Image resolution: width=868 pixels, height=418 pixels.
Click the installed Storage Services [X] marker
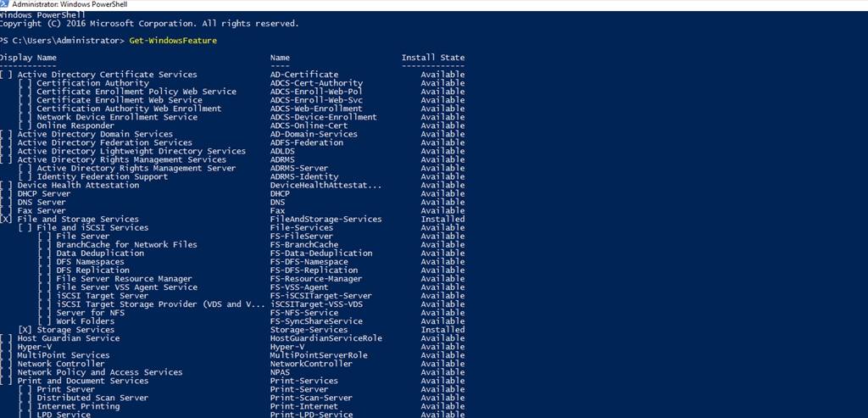[x=25, y=330]
